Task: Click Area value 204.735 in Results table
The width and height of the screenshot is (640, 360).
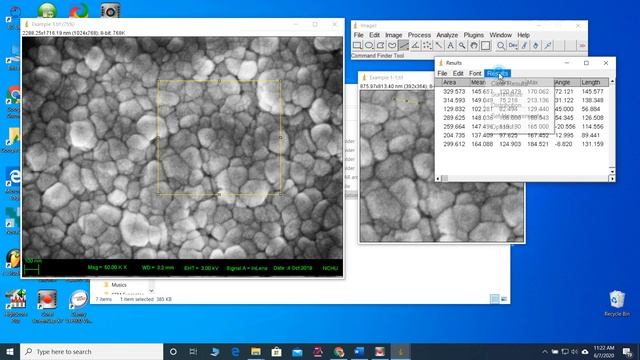Action: pyautogui.click(x=454, y=135)
